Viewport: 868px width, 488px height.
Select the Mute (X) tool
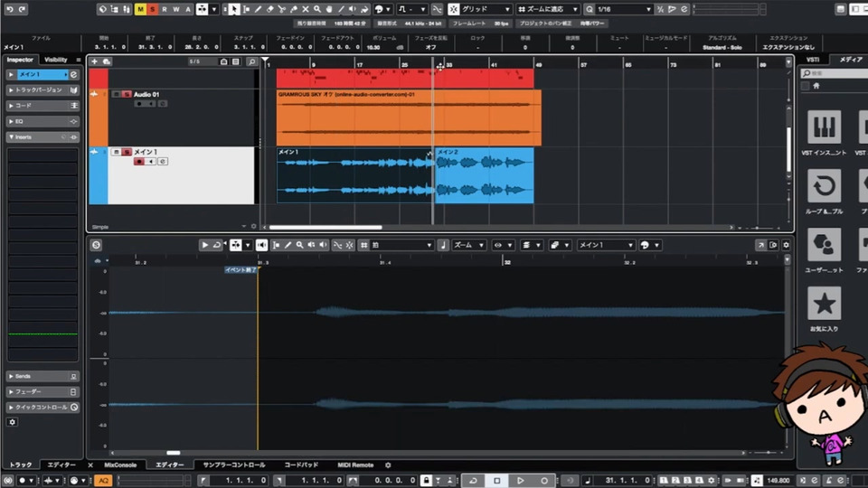(x=305, y=9)
